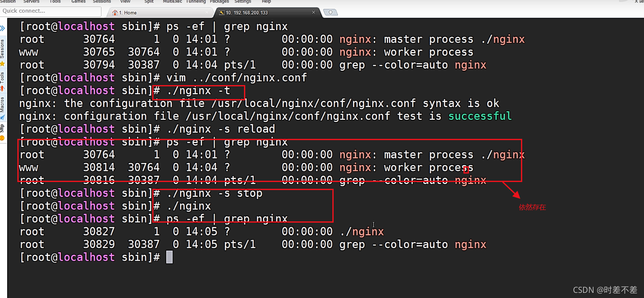Click the home icon on the Home tab

tap(115, 13)
